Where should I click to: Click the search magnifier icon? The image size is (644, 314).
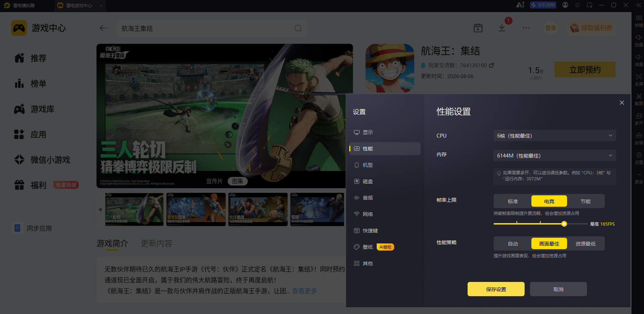coord(298,28)
